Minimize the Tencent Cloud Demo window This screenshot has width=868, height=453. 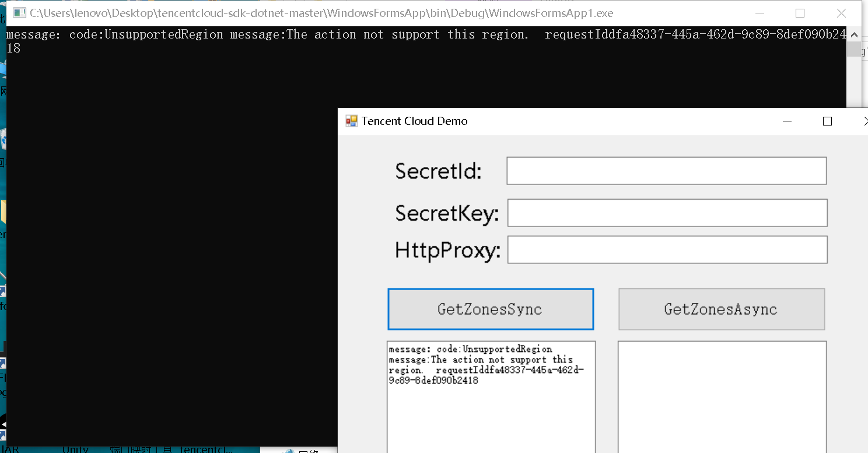[x=787, y=121]
